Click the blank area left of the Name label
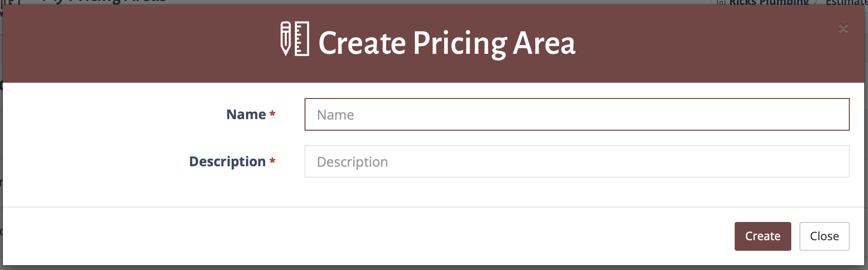Image resolution: width=868 pixels, height=270 pixels. (110, 114)
